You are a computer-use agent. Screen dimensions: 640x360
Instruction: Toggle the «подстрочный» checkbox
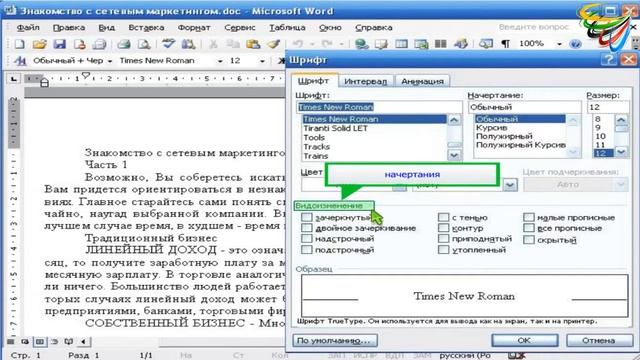point(307,249)
